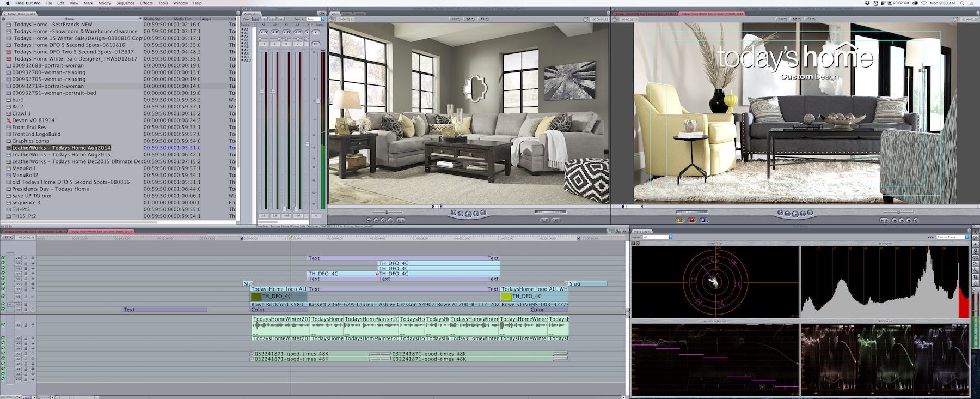Select DFO Two 5 Second Spots timeline tab
The image size is (980, 399).
[34, 231]
